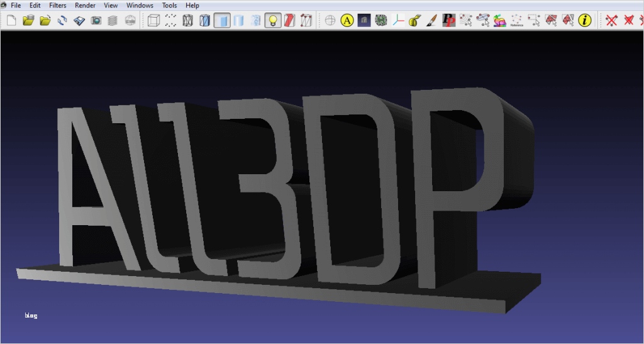Toggle the red back-face culling icon
Image resolution: width=644 pixels, height=344 pixels.
click(289, 20)
